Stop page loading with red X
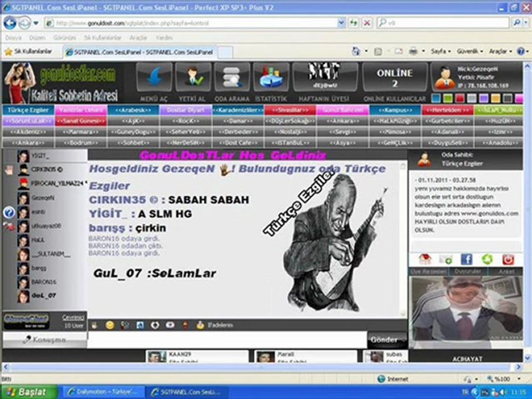Screen dimensions: 532x399 [x=367, y=23]
